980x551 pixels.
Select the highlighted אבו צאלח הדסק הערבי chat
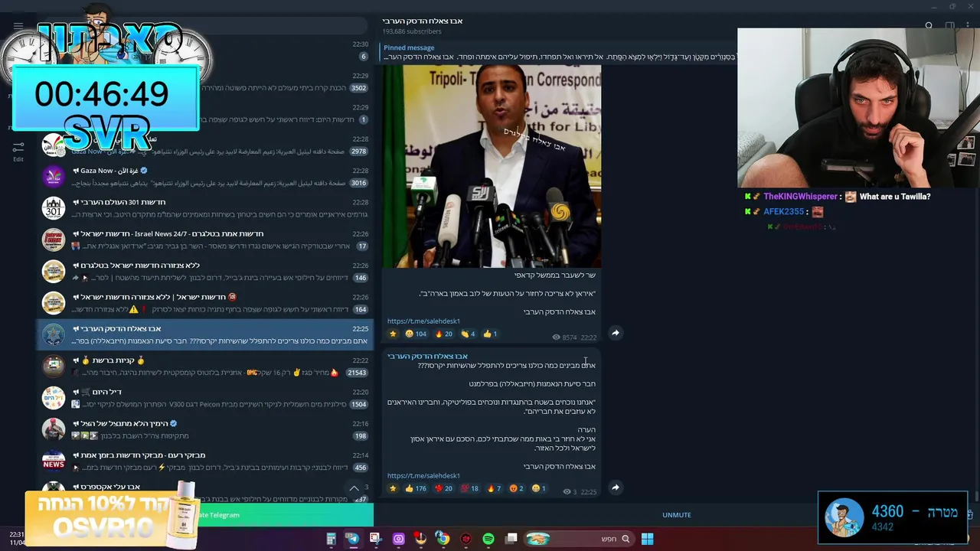(x=205, y=334)
